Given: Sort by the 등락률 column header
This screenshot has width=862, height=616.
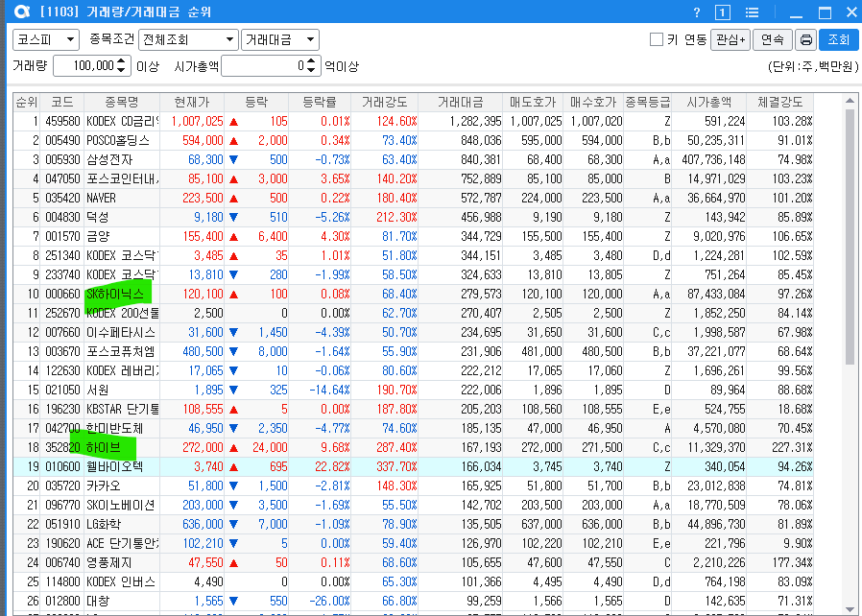Looking at the screenshot, I should [x=320, y=103].
